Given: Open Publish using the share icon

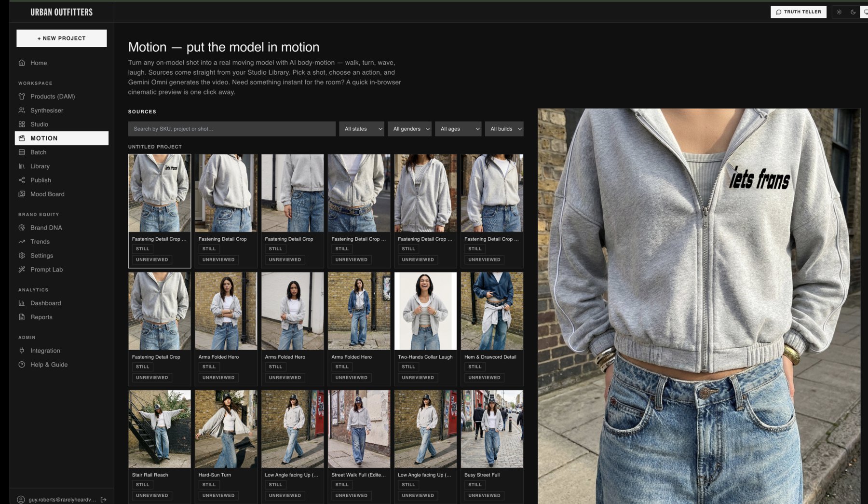Looking at the screenshot, I should pyautogui.click(x=22, y=180).
